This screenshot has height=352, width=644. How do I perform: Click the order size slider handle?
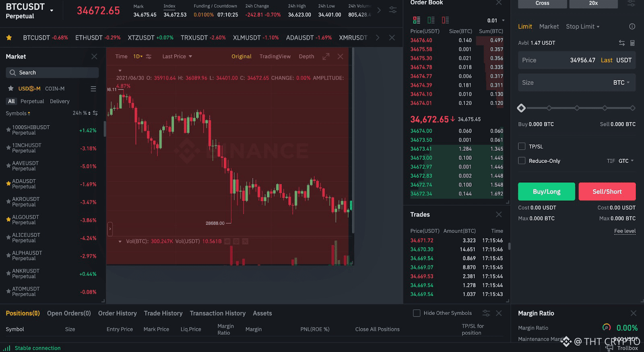tap(521, 108)
